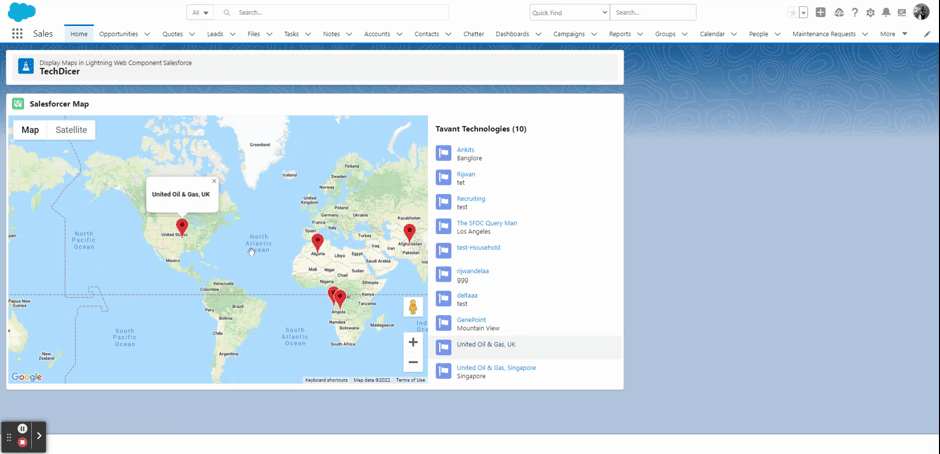Click the Favorites star icon
940x454 pixels.
pyautogui.click(x=793, y=13)
